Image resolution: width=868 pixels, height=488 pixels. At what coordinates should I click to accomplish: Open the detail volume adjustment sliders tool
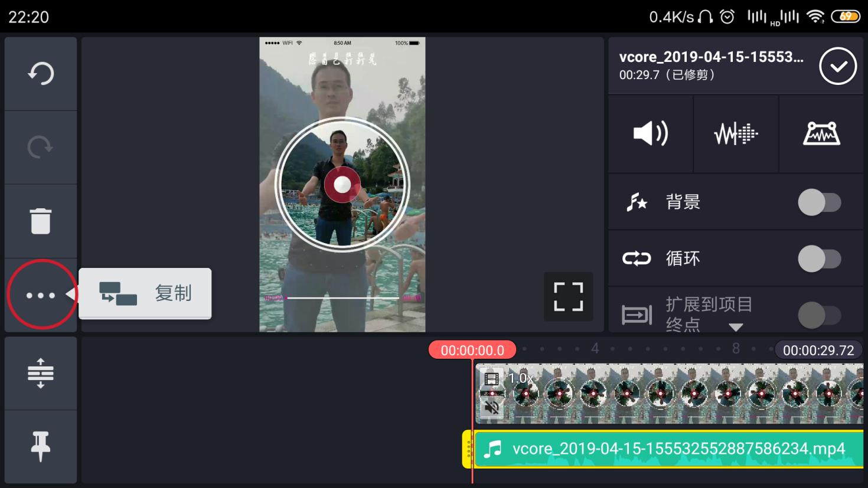click(x=40, y=373)
